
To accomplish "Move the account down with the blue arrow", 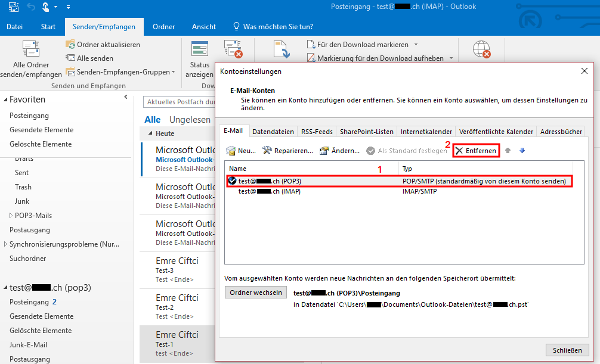I will (x=522, y=151).
